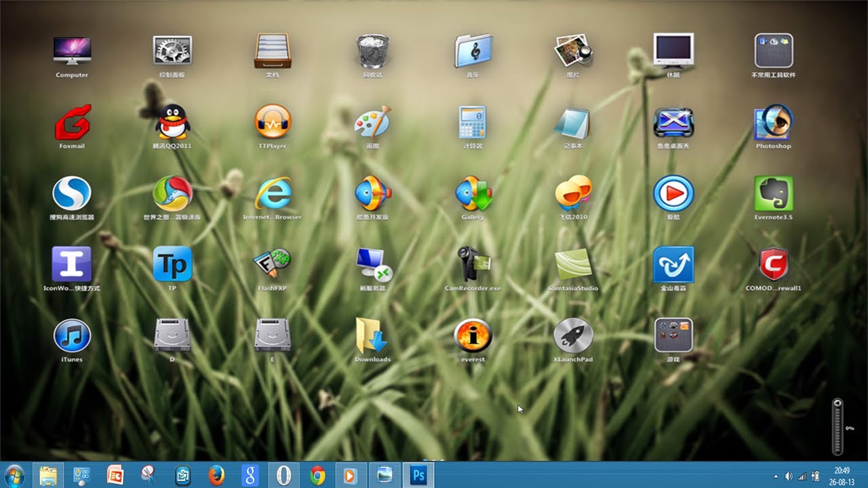
Task: Open the Evernote3.5 desktop icon
Action: (x=774, y=194)
